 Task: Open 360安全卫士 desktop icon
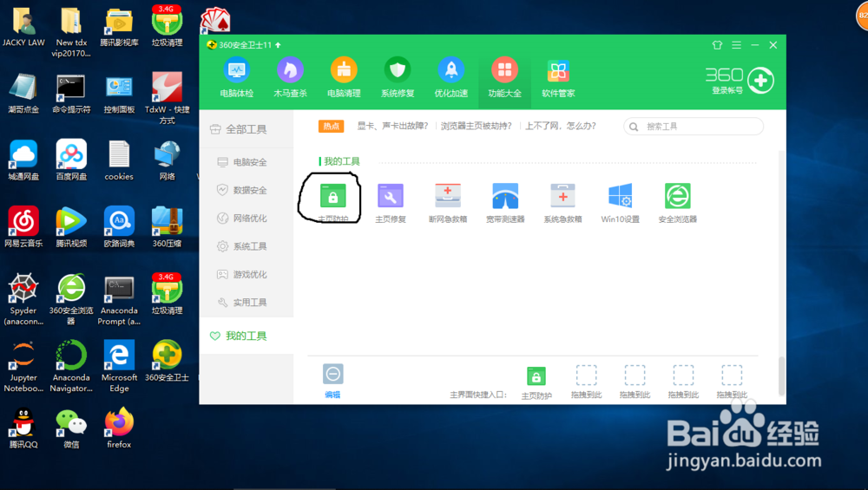point(167,361)
